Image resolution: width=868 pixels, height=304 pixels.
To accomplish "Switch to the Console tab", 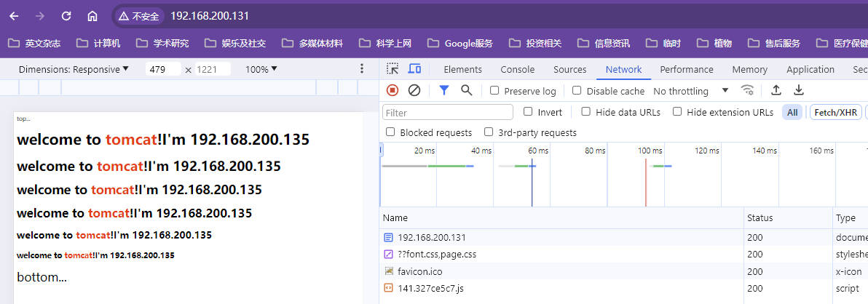I will pyautogui.click(x=517, y=69).
